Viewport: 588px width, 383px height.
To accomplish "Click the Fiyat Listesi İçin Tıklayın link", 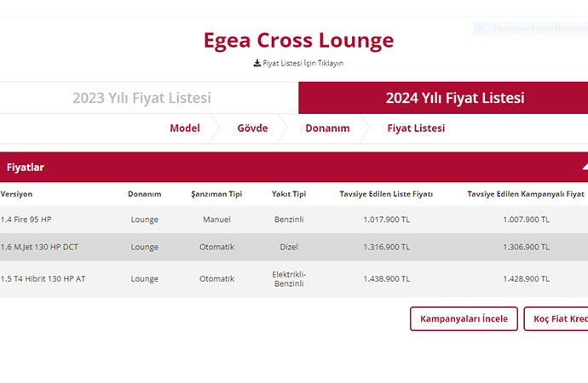I will [303, 63].
